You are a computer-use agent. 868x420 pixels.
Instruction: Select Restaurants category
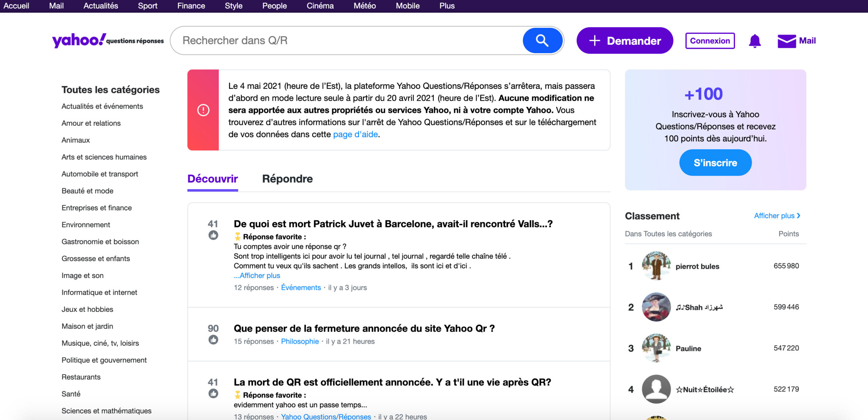pos(81,377)
